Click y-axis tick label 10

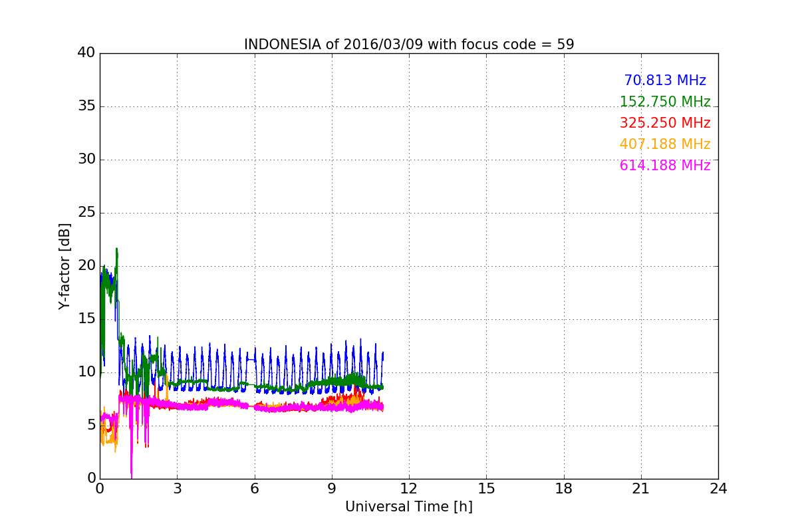[x=86, y=372]
